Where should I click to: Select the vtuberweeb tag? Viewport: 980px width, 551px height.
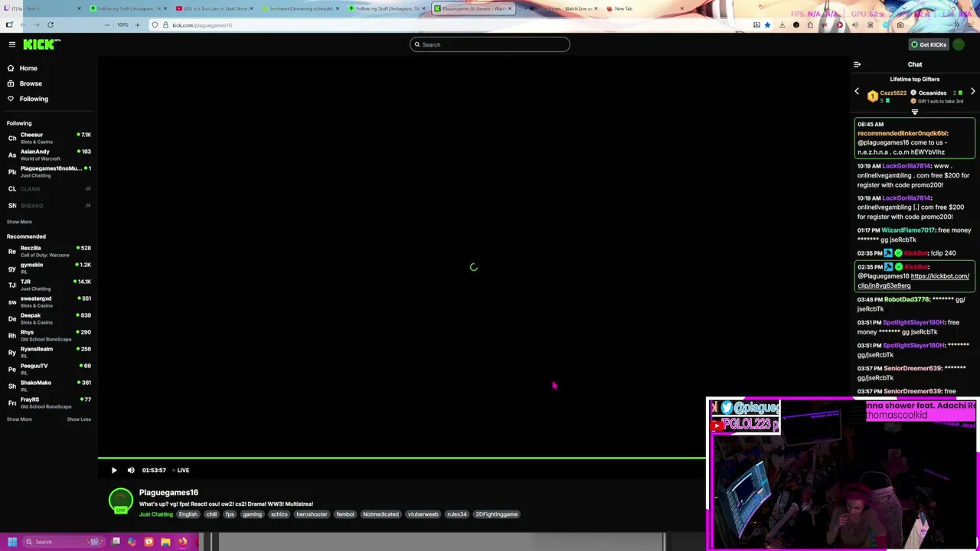pyautogui.click(x=423, y=514)
